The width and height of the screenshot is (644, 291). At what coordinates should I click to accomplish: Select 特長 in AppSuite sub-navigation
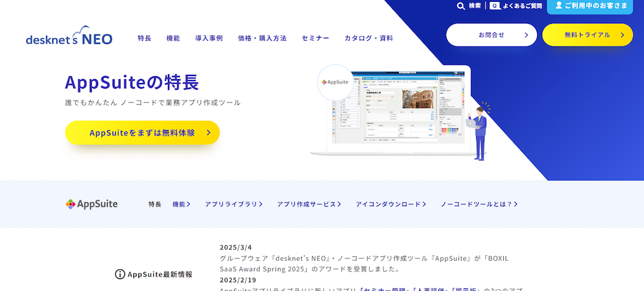tap(155, 204)
